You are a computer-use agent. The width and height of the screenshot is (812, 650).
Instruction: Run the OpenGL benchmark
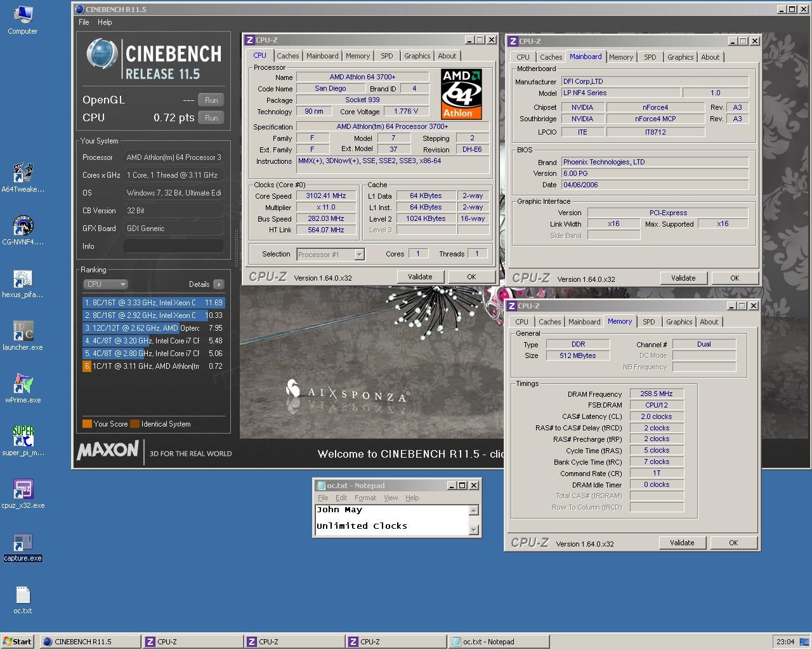pyautogui.click(x=211, y=100)
